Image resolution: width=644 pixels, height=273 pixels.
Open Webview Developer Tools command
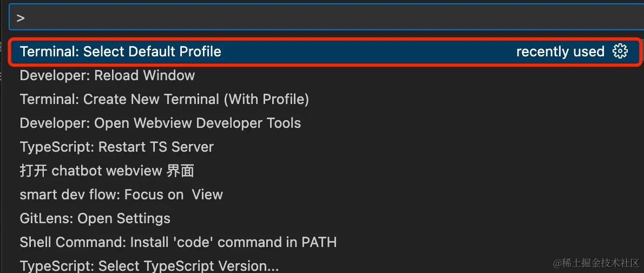pos(160,123)
